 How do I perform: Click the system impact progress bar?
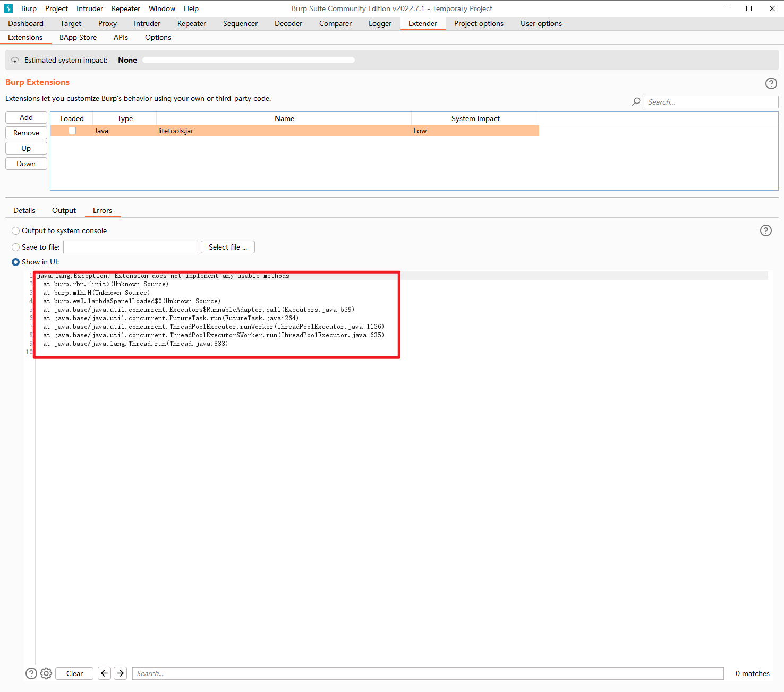(249, 60)
